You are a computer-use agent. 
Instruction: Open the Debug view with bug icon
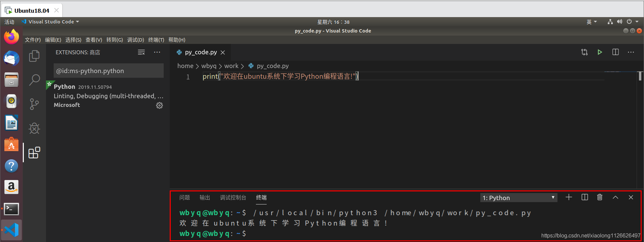coord(34,128)
